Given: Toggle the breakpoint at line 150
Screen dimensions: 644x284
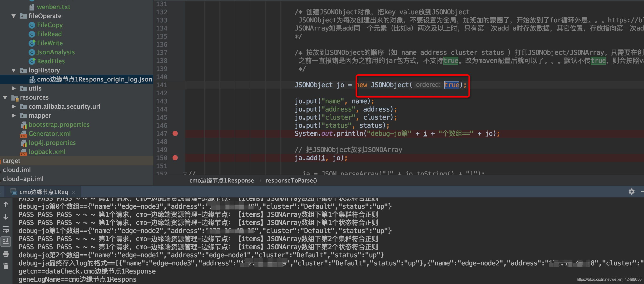Looking at the screenshot, I should point(175,158).
